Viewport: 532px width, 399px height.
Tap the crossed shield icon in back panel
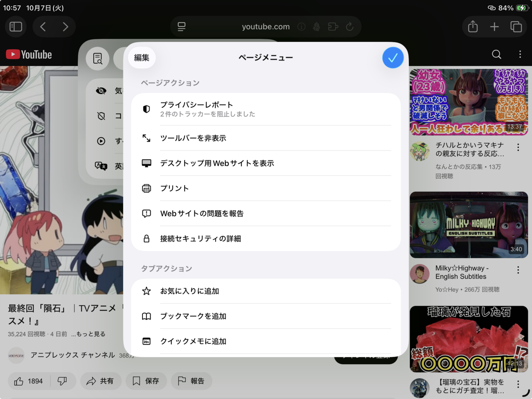101,116
